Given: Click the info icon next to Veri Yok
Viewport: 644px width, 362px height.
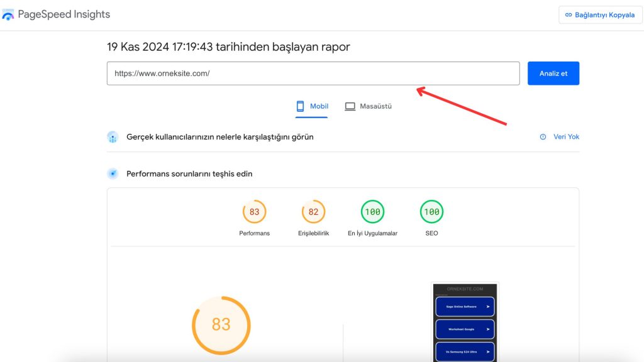Looking at the screenshot, I should coord(543,137).
